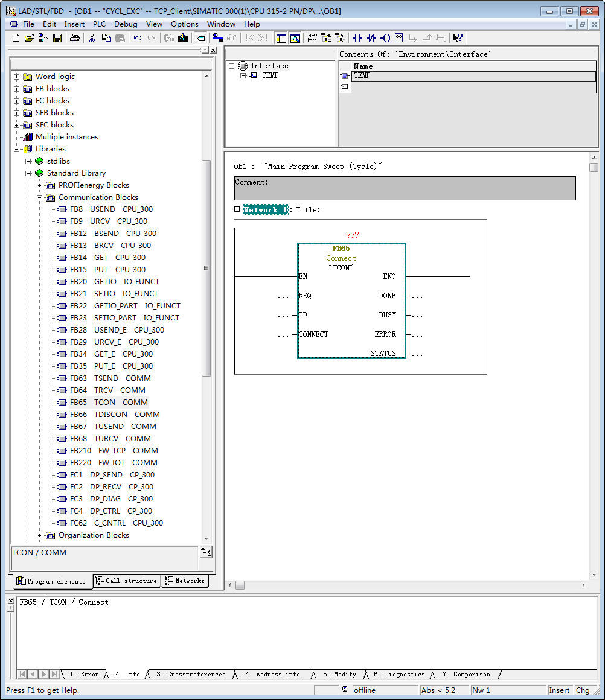Select FB14 GET CPU_300 block
This screenshot has height=700, width=605.
click(x=107, y=258)
